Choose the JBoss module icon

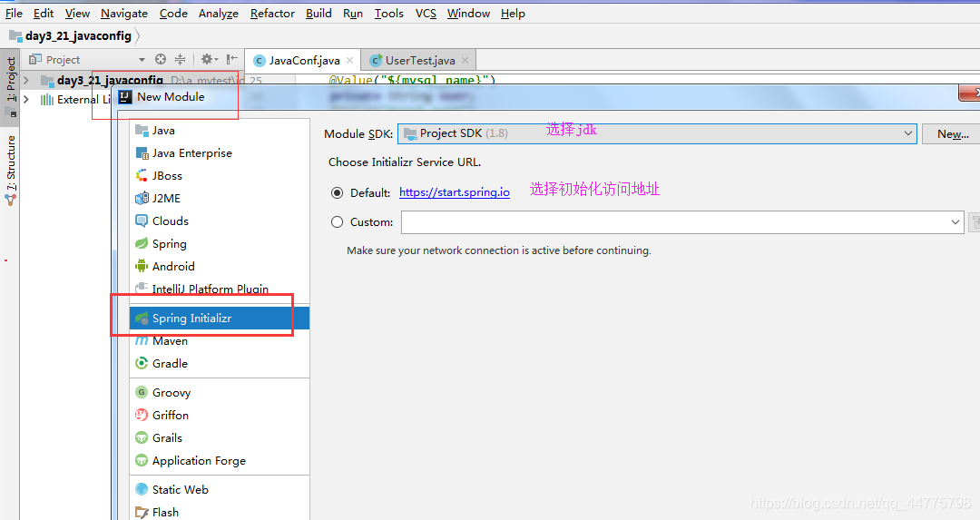142,176
